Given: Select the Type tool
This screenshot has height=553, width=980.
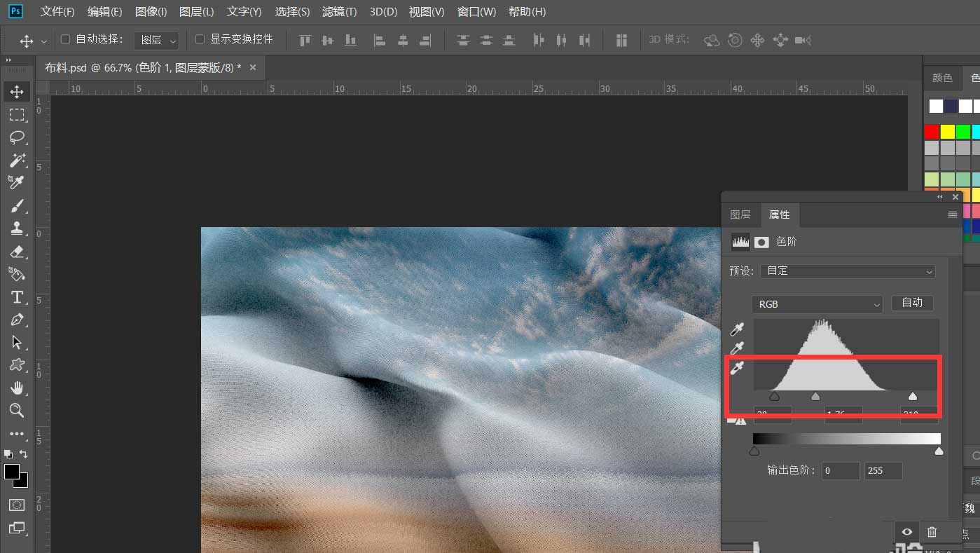Looking at the screenshot, I should 17,297.
